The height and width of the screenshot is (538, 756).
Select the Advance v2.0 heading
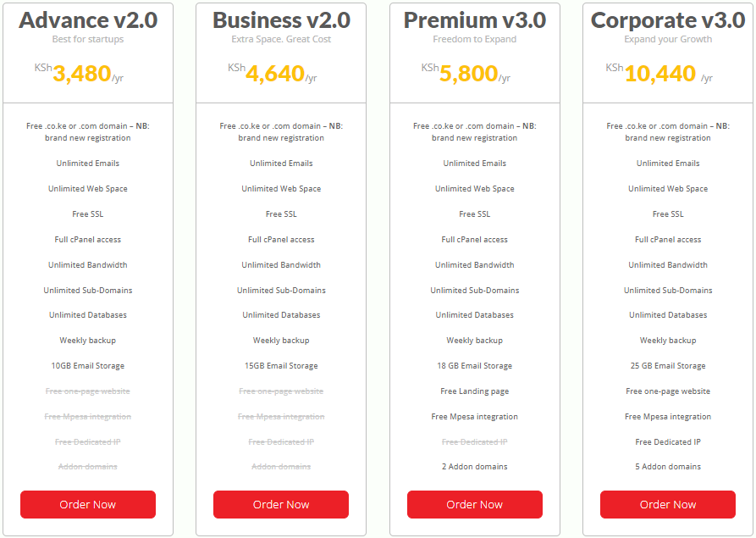coord(88,20)
